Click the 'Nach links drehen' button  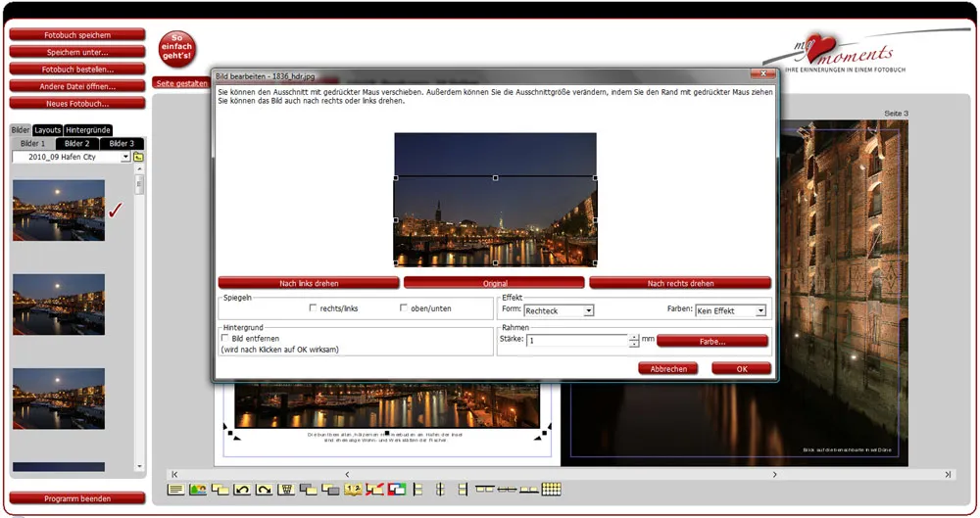(x=309, y=283)
